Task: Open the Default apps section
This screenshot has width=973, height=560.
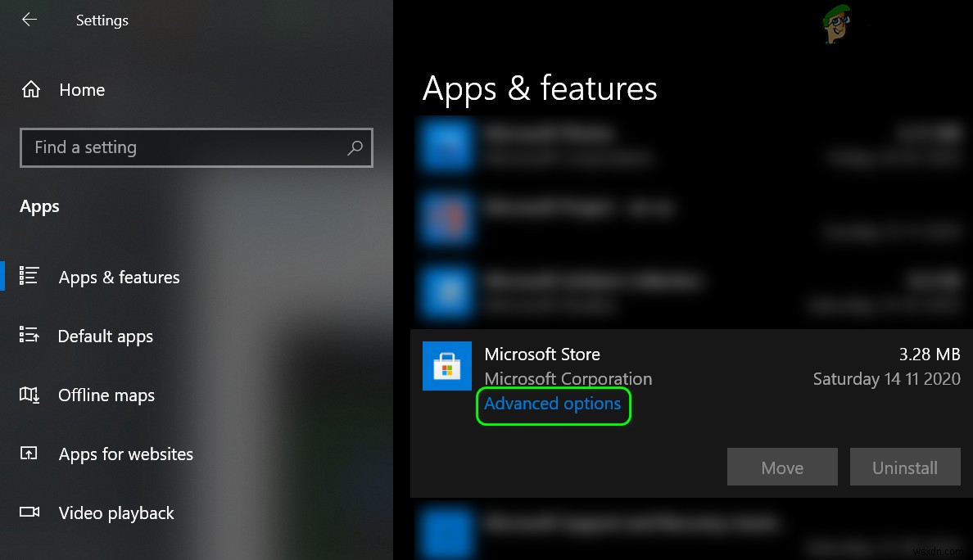Action: (105, 336)
